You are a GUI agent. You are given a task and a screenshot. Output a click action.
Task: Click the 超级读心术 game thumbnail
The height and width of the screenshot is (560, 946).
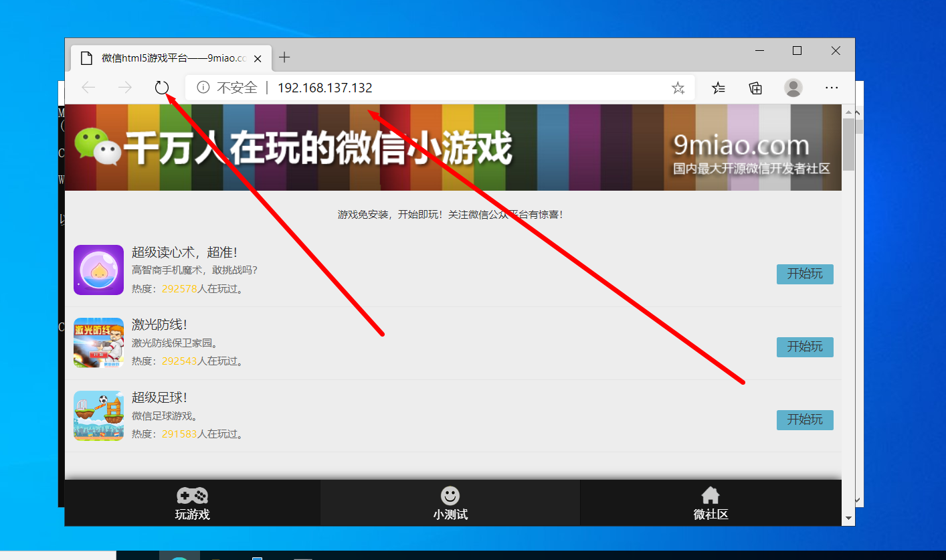(x=98, y=270)
